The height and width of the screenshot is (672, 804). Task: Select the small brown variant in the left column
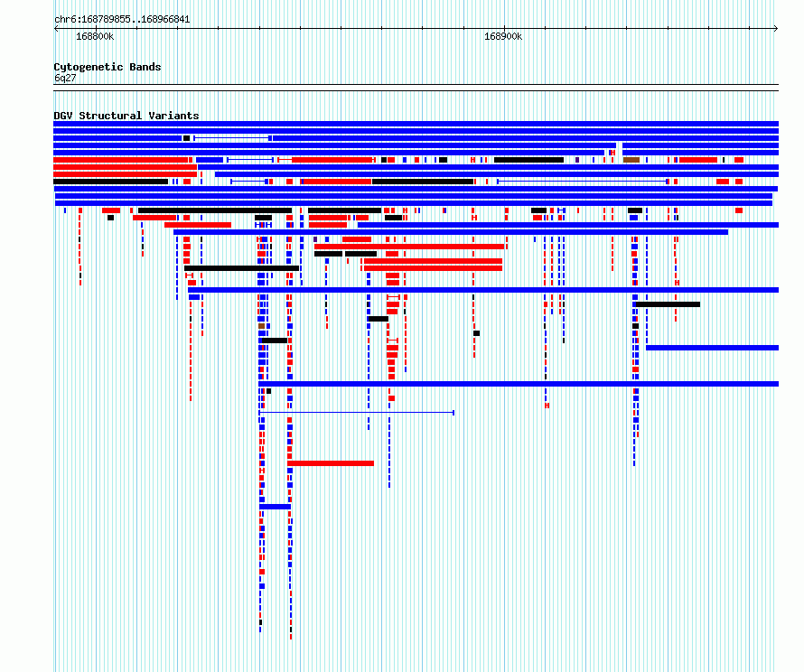click(x=261, y=326)
